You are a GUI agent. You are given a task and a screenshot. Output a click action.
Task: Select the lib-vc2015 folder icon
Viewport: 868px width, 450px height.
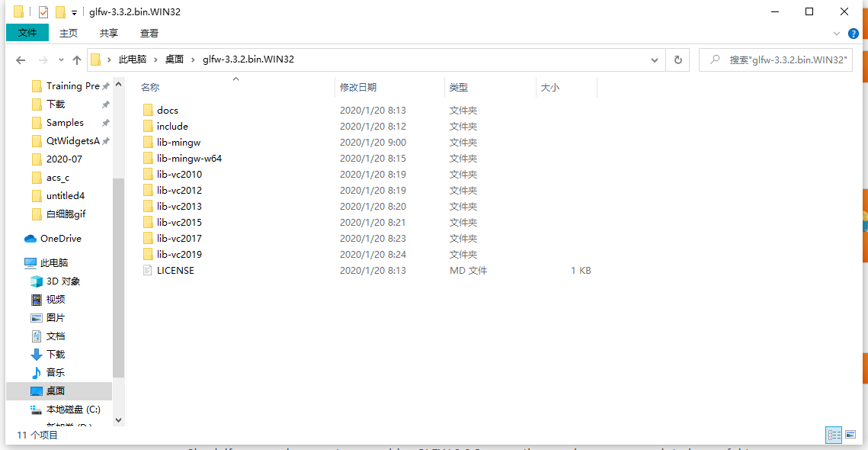[x=147, y=223]
